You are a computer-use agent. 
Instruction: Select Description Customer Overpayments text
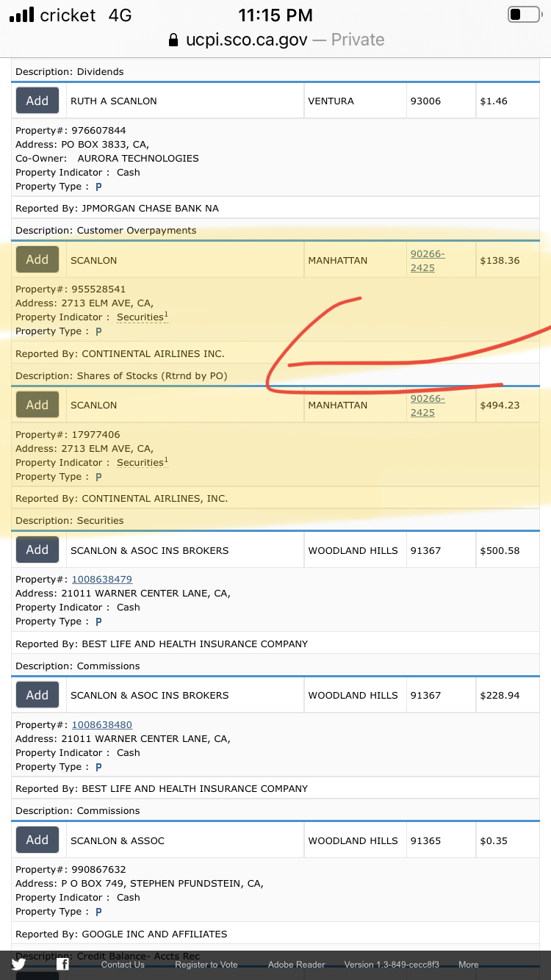coord(107,231)
